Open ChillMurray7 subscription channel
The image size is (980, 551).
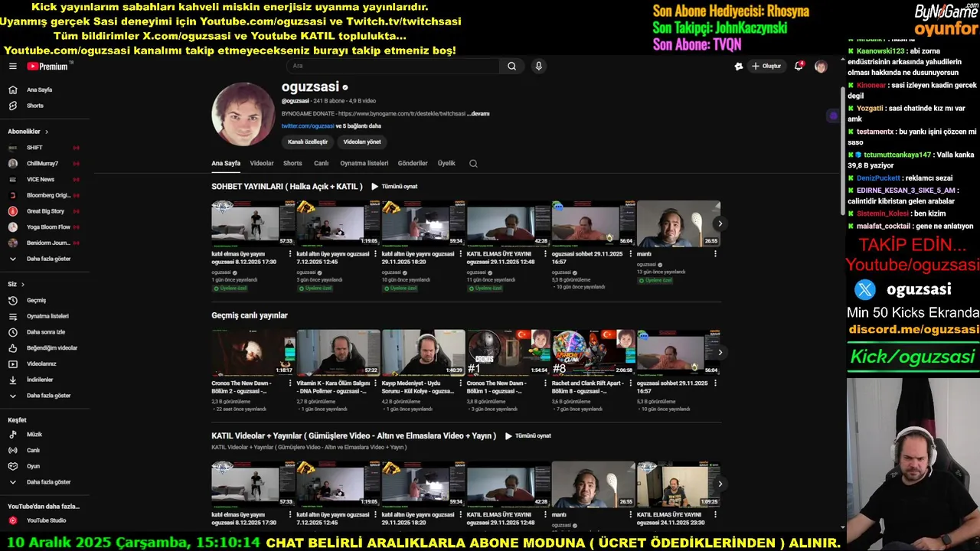pos(42,163)
